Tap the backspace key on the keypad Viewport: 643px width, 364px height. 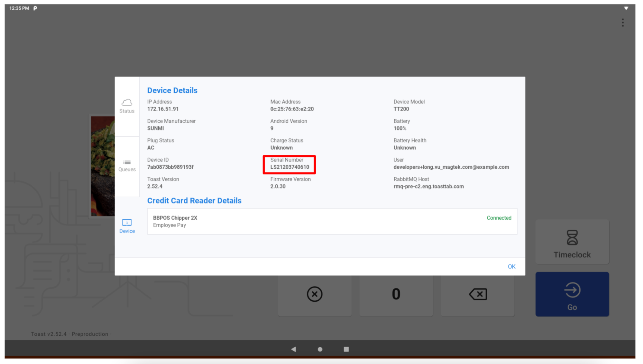[x=477, y=294]
